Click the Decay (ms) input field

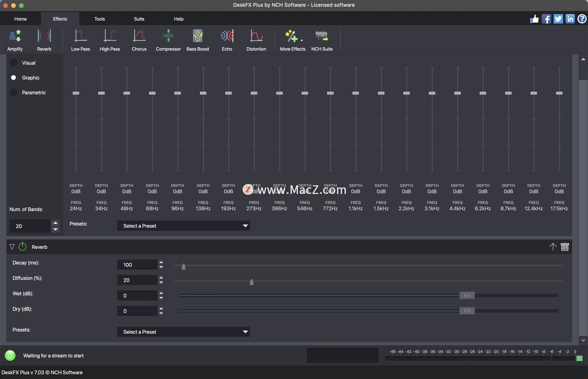(x=137, y=265)
